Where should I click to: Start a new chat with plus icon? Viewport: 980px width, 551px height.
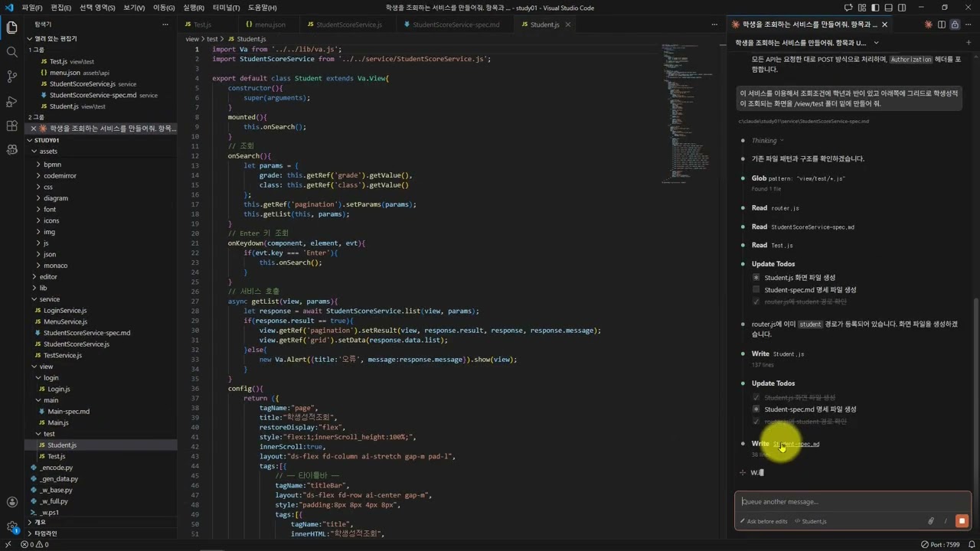point(969,43)
